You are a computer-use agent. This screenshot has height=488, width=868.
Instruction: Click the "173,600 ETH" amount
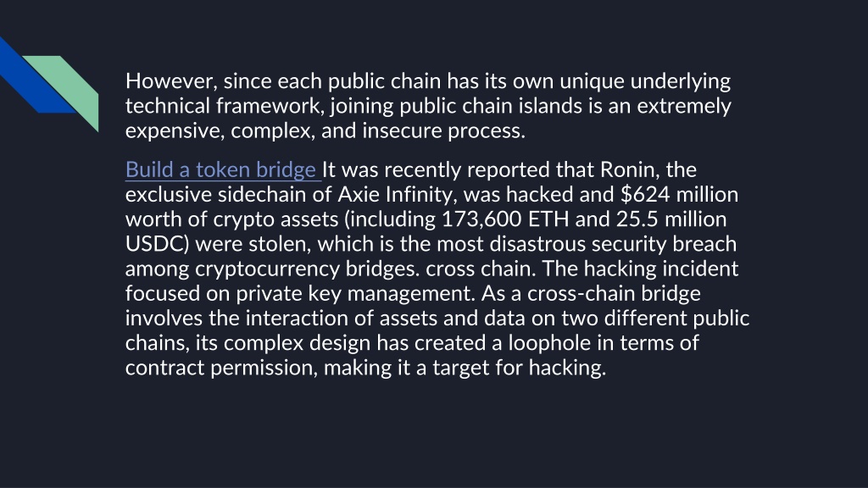[x=504, y=219]
